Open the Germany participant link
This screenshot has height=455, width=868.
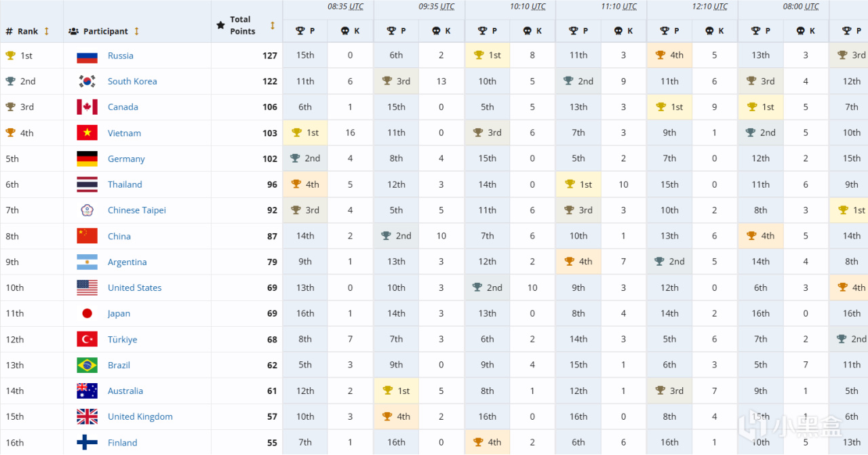[x=126, y=159]
